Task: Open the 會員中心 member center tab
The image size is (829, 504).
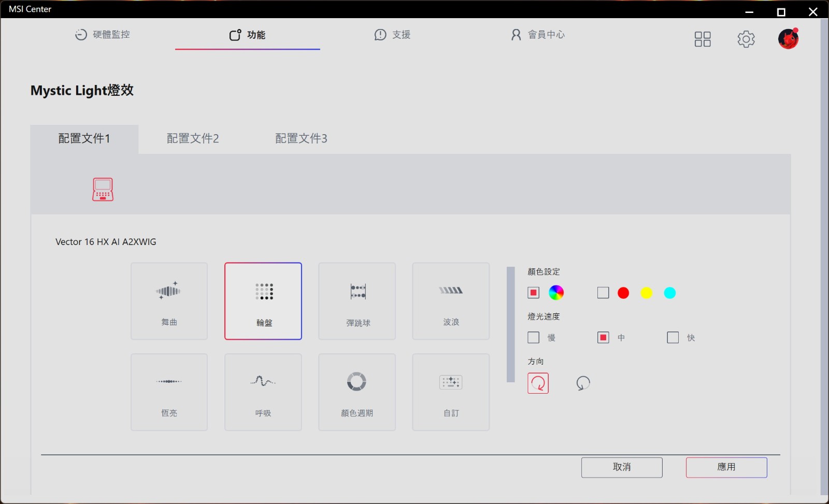Action: (538, 35)
